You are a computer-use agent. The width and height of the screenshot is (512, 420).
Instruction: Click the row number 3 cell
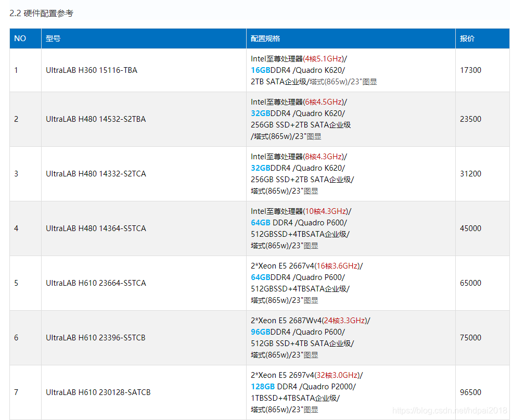pyautogui.click(x=25, y=174)
